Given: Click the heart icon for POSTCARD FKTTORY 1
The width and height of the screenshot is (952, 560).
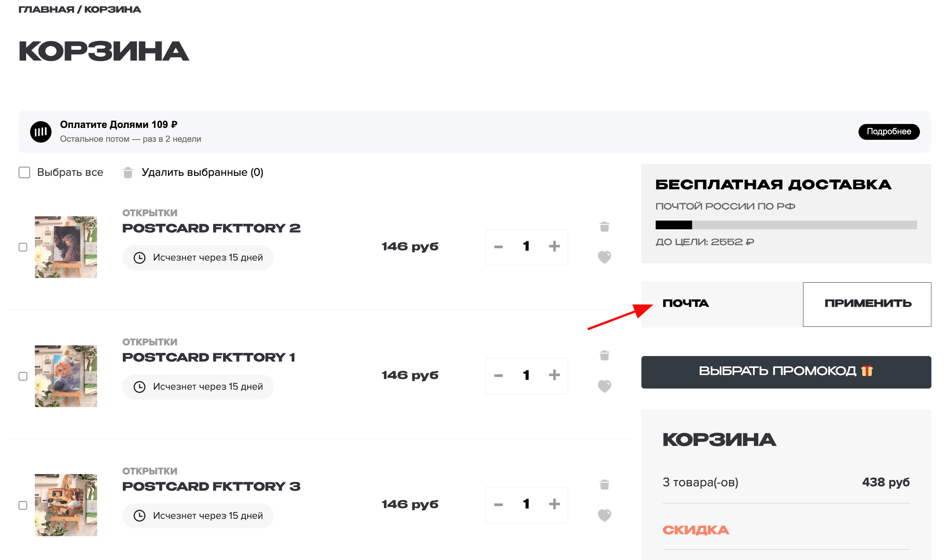Looking at the screenshot, I should click(x=604, y=385).
